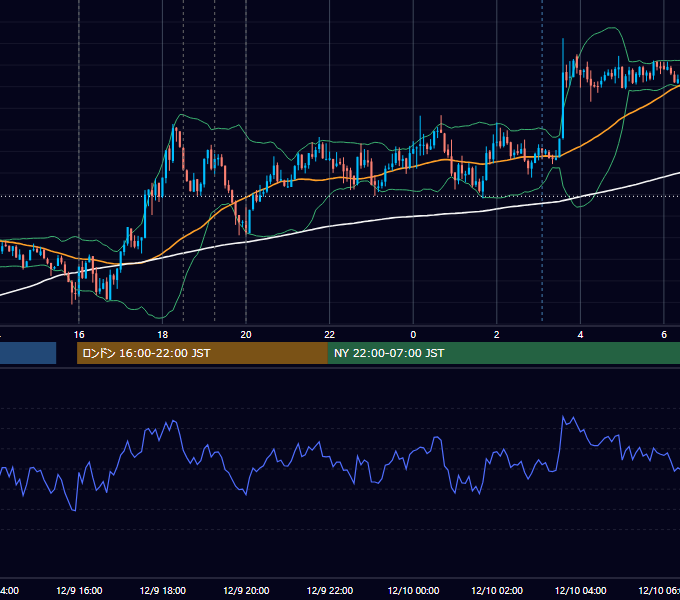This screenshot has height=600, width=680.
Task: Click the '4' hour label on price chart axis
Action: pos(580,335)
